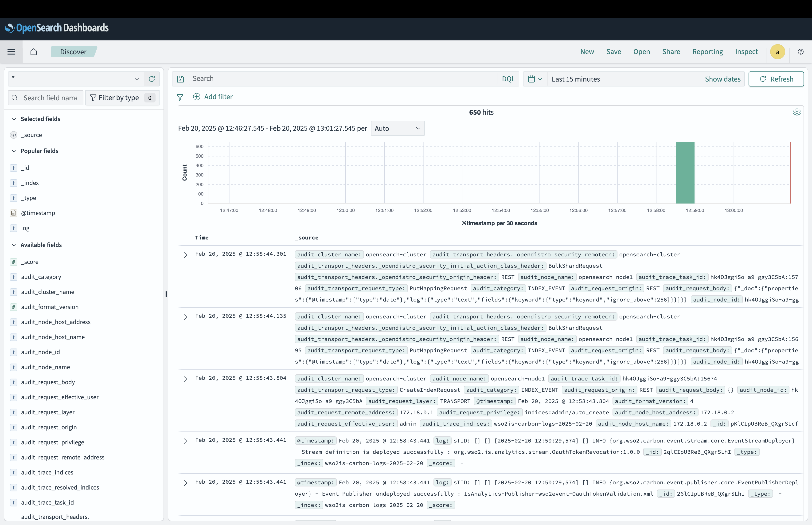The height and width of the screenshot is (525, 812).
Task: Open the user avatar menu
Action: [777, 51]
